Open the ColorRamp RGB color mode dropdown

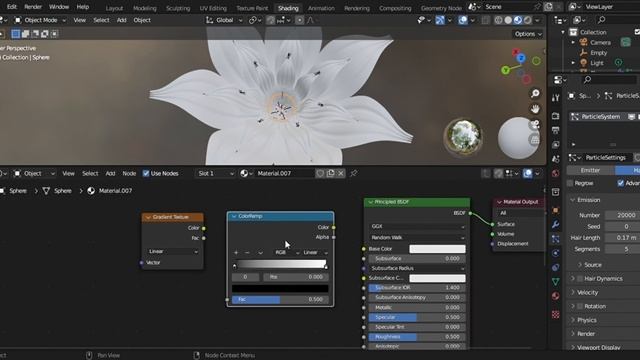(287, 253)
